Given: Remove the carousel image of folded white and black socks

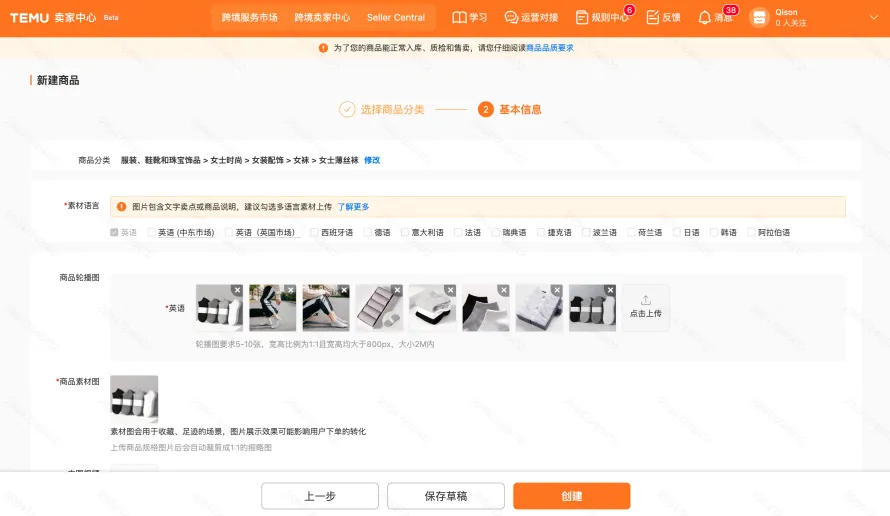Looking at the screenshot, I should 451,290.
